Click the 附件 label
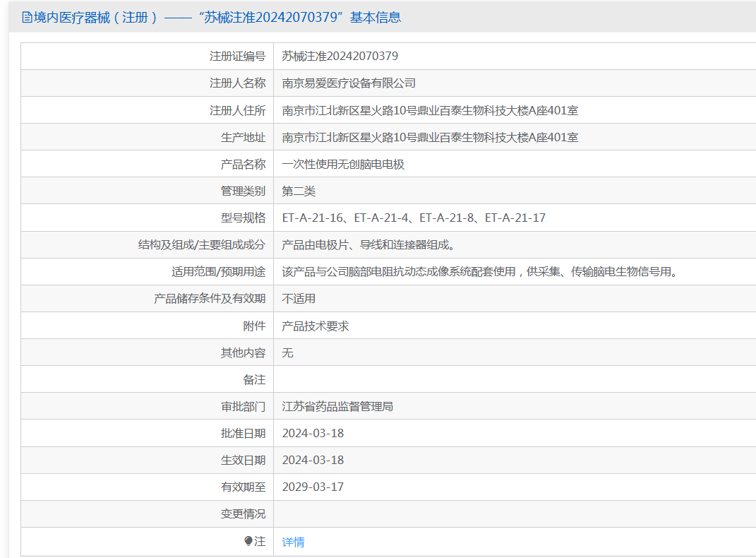The height and width of the screenshot is (558, 756). [x=254, y=326]
